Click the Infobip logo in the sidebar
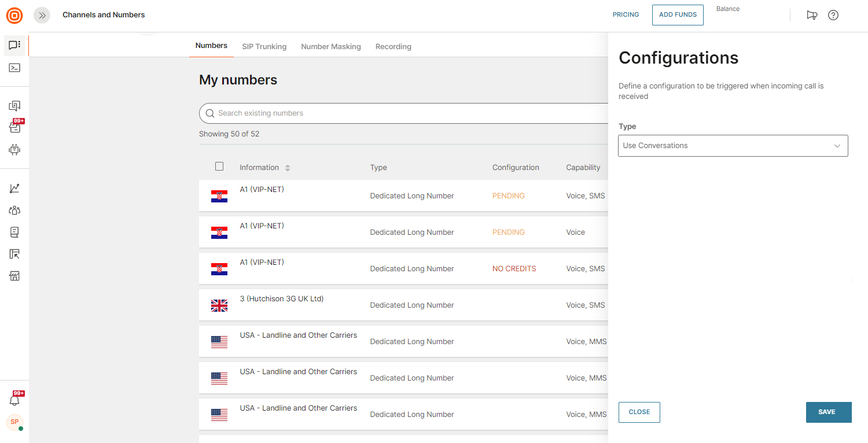Viewport: 868px width, 443px height. coord(14,15)
